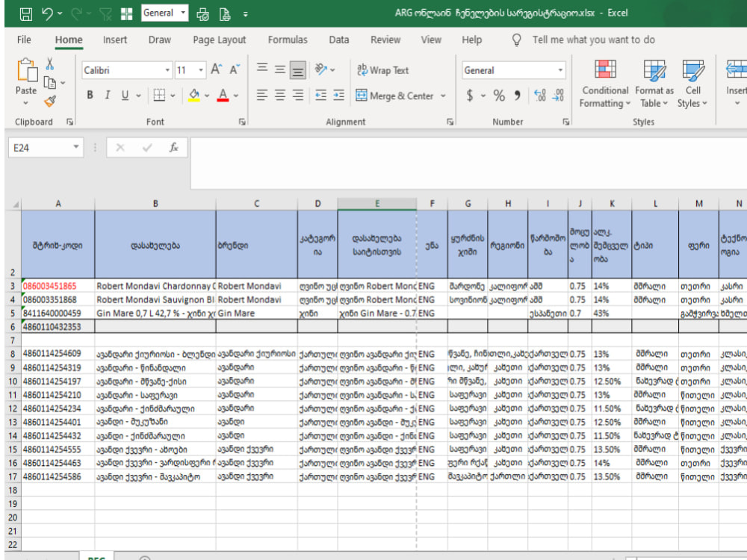
Task: Expand the Name Box dropdown arrow
Action: (x=75, y=147)
